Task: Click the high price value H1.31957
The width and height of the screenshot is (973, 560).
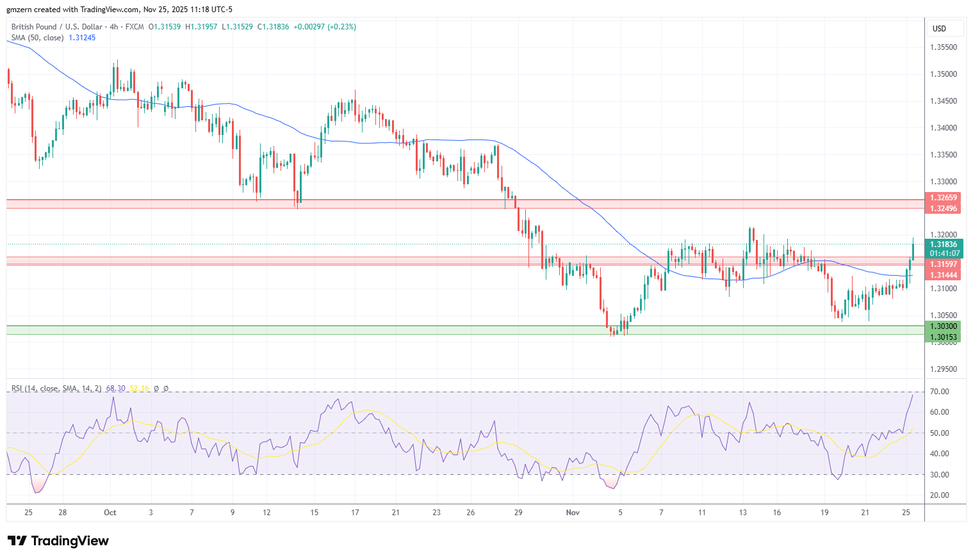Action: [201, 27]
